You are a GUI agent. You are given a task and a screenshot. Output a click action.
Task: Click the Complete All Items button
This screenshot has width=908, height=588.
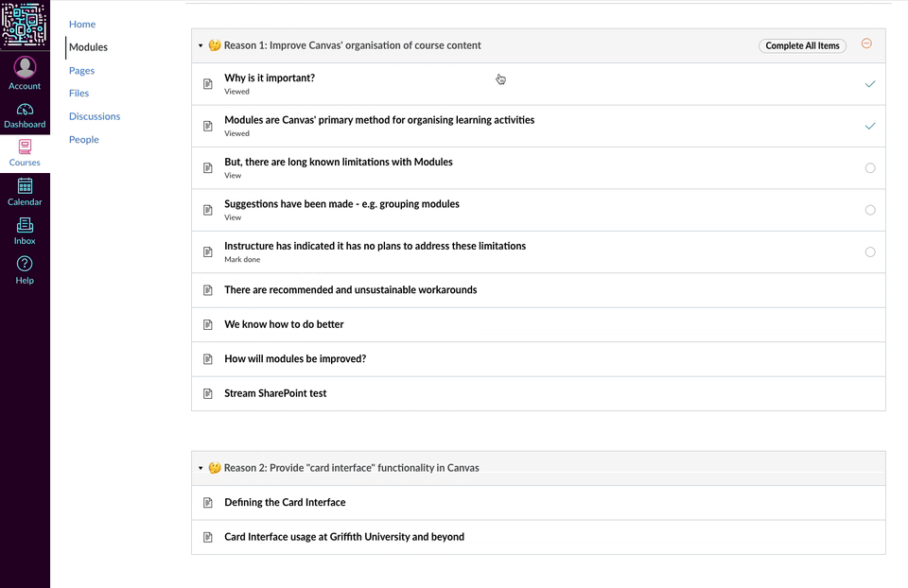coord(803,45)
